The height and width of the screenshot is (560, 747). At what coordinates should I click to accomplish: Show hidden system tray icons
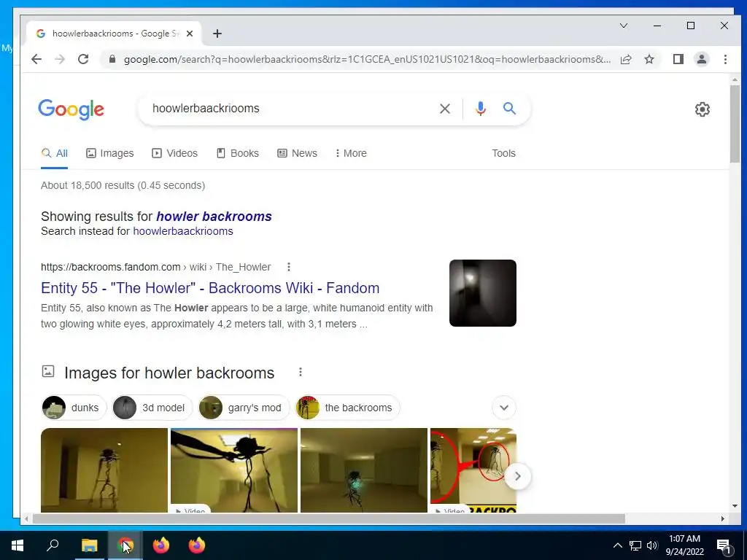tap(617, 545)
